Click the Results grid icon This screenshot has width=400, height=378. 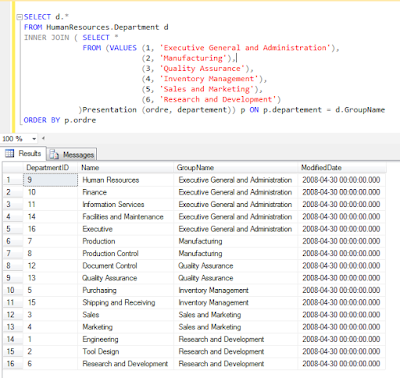coord(10,153)
